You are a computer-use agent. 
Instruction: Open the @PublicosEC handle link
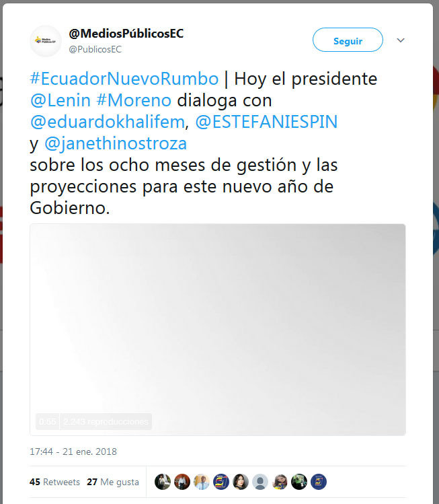95,49
